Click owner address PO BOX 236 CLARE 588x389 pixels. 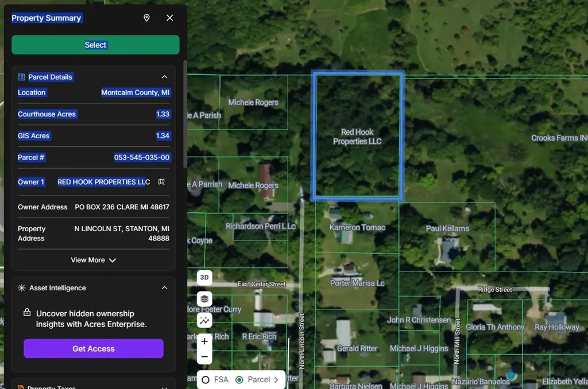click(x=122, y=207)
